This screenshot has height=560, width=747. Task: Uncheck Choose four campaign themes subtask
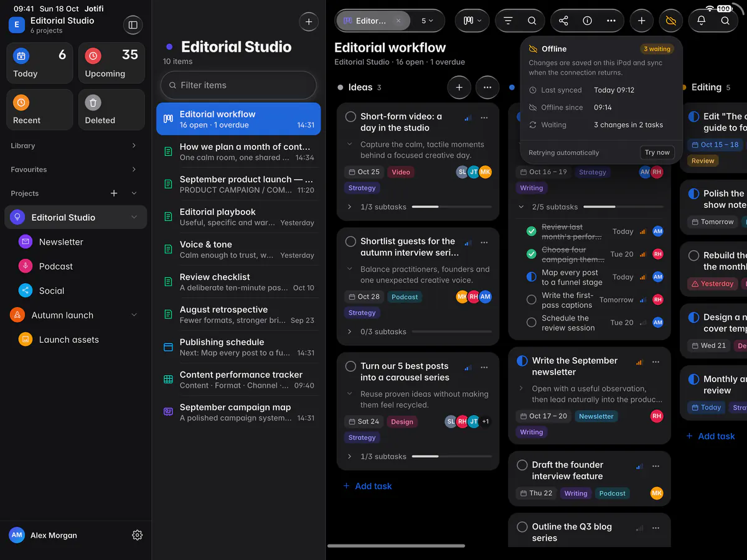(x=531, y=254)
